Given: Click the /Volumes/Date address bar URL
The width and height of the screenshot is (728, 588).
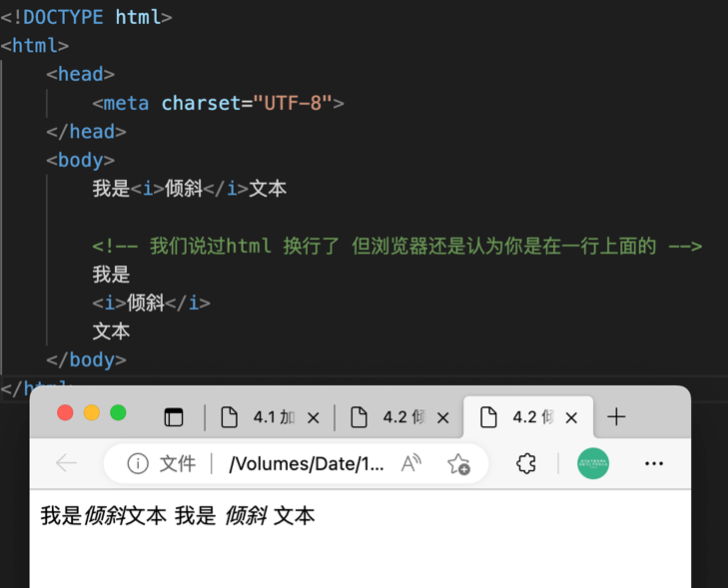Looking at the screenshot, I should tap(306, 464).
